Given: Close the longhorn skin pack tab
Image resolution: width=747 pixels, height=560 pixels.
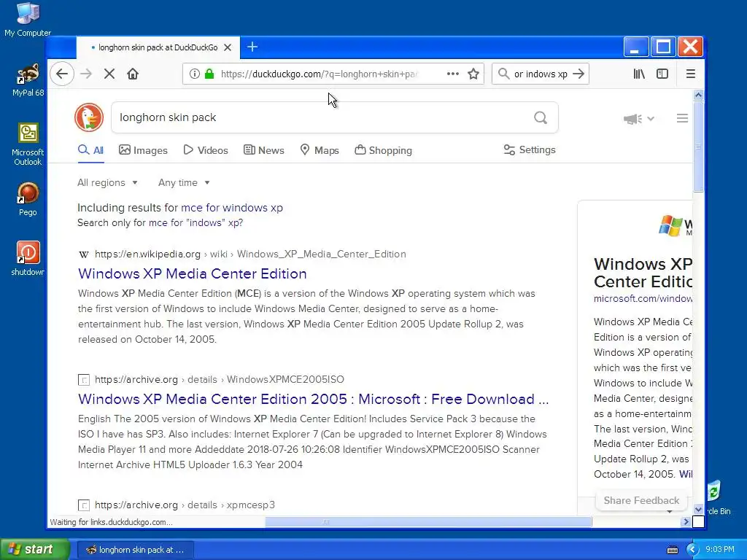Looking at the screenshot, I should (x=228, y=47).
